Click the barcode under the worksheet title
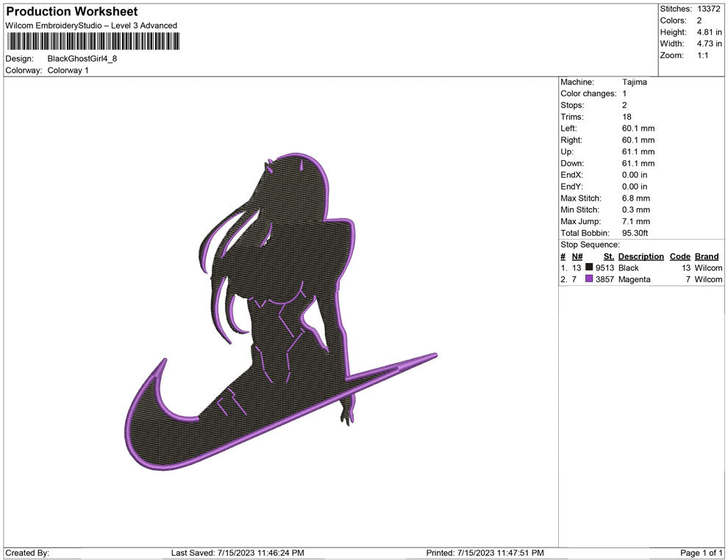 (x=93, y=41)
